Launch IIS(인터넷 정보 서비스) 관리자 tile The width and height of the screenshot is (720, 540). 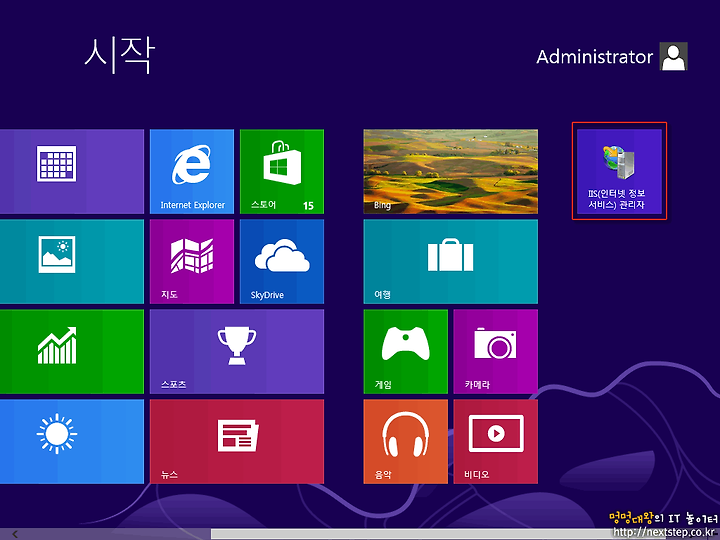point(619,171)
